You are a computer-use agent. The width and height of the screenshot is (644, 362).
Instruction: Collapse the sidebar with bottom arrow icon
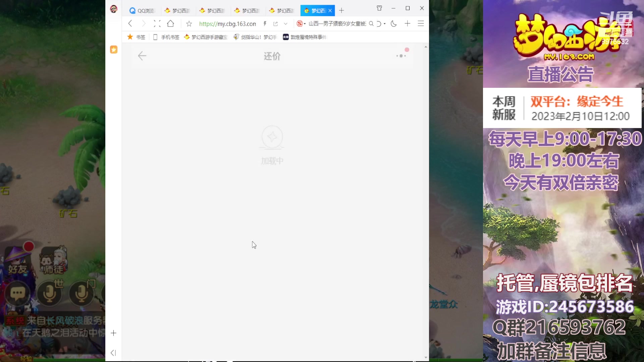click(113, 353)
